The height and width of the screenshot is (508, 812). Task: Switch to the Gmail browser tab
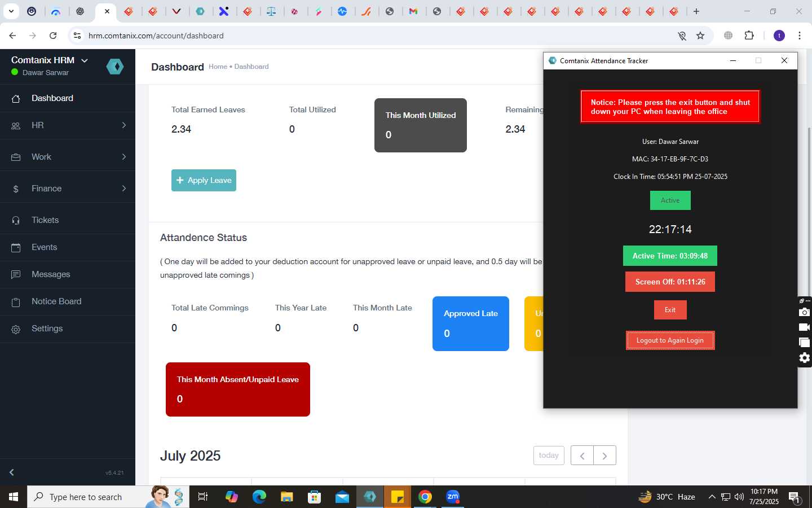[413, 11]
